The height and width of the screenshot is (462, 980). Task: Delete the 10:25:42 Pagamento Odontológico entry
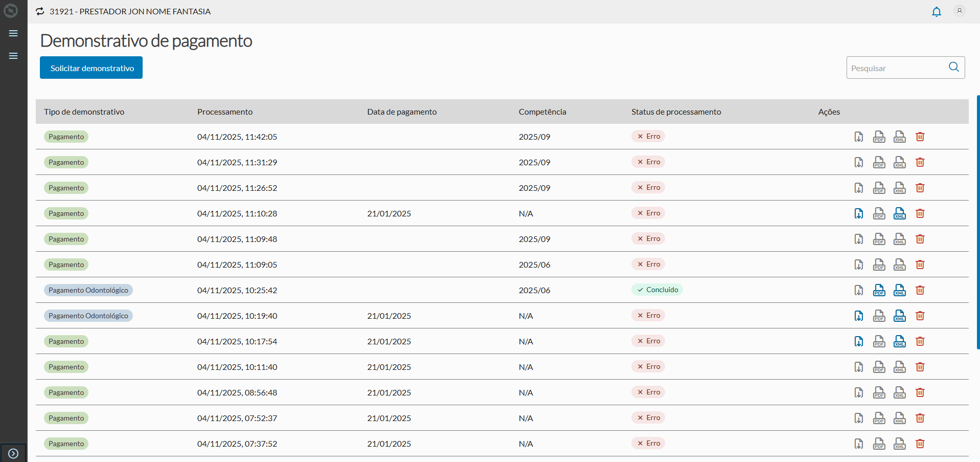point(920,290)
